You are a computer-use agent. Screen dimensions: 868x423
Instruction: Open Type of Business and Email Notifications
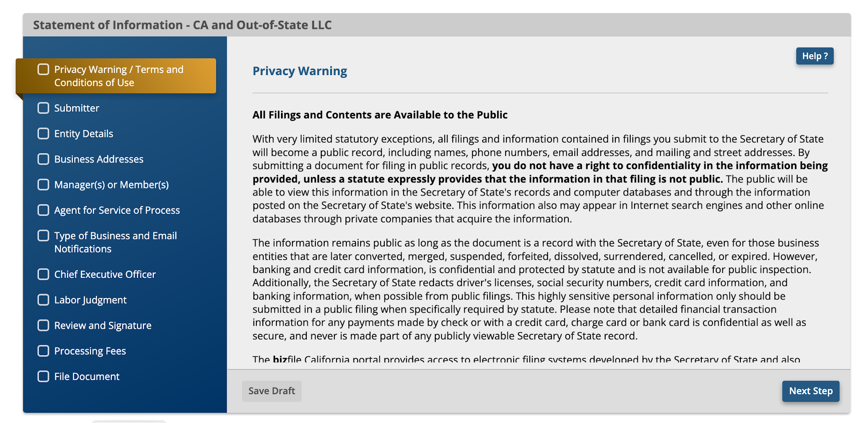[115, 242]
